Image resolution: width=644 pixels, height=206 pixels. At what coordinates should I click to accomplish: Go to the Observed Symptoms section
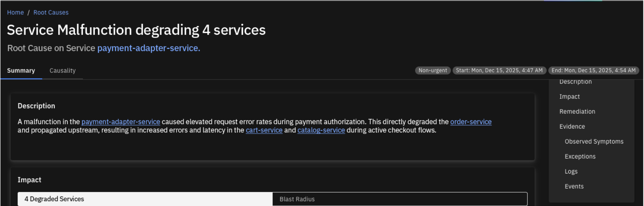pyautogui.click(x=594, y=142)
